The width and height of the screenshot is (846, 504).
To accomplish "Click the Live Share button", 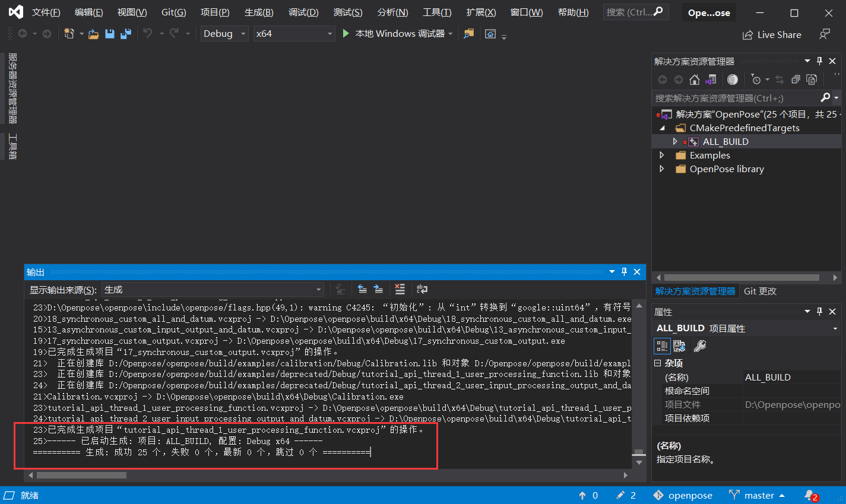I will 772,35.
